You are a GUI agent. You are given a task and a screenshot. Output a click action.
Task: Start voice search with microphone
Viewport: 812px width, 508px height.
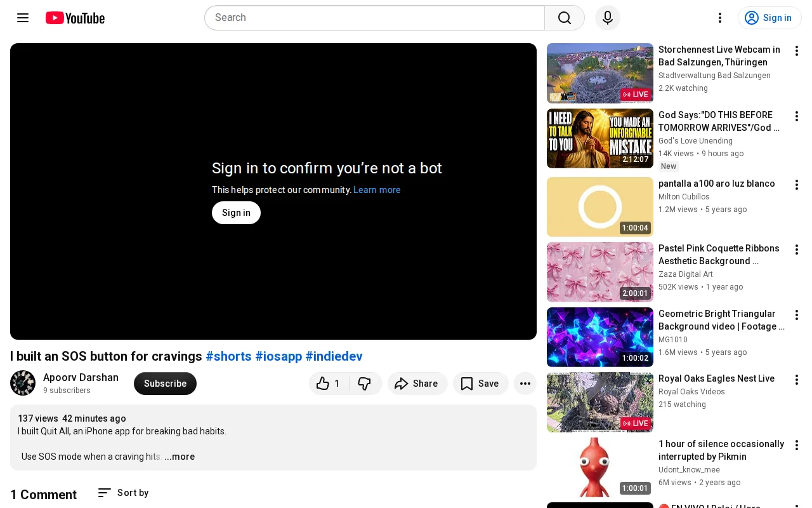tap(608, 18)
